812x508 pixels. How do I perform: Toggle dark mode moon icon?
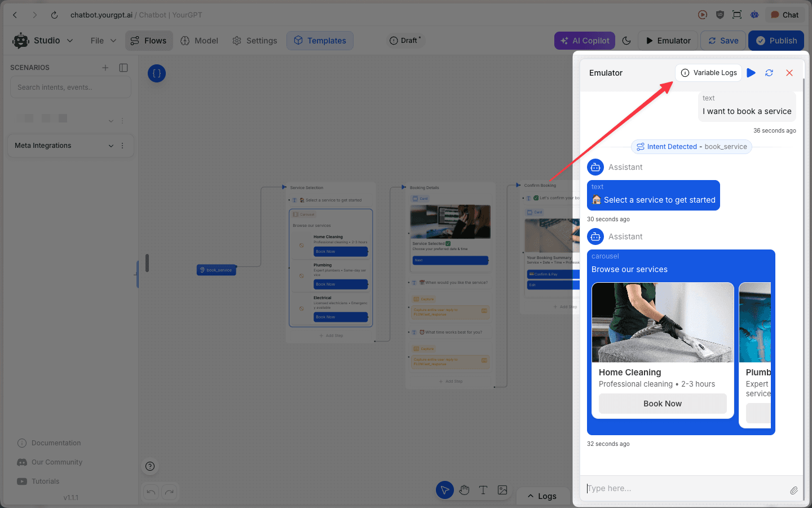[x=626, y=41]
